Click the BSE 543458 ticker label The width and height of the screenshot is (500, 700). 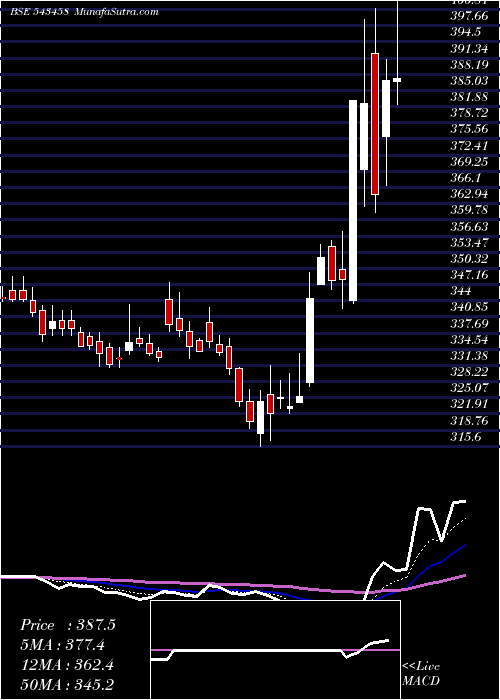click(39, 12)
